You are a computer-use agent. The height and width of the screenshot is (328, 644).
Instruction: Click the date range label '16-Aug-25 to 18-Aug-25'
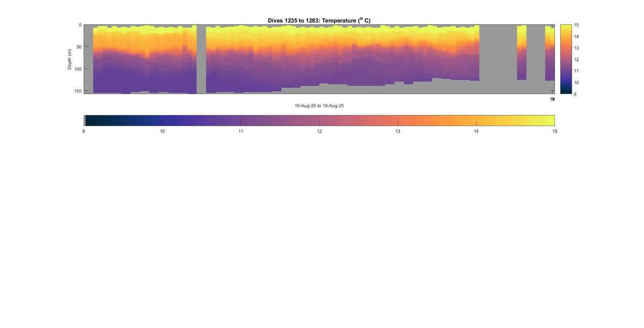[x=319, y=106]
